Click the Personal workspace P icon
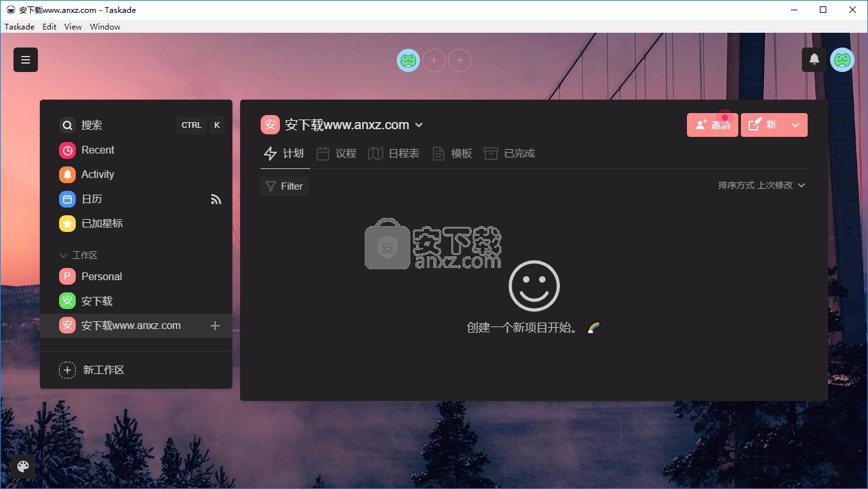Image resolution: width=868 pixels, height=489 pixels. (x=67, y=276)
